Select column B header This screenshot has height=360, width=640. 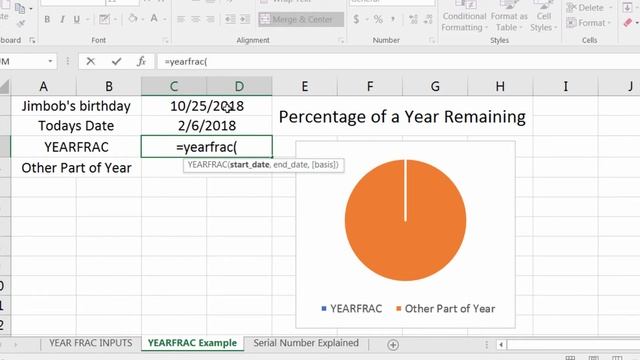point(109,87)
